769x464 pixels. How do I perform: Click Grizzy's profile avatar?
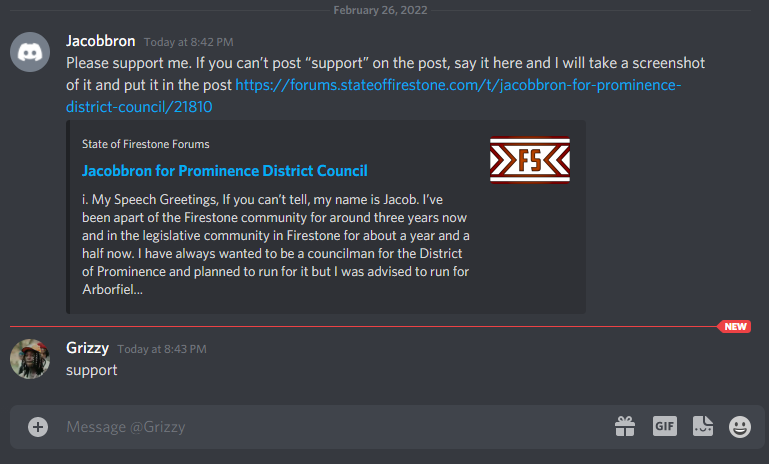30,359
